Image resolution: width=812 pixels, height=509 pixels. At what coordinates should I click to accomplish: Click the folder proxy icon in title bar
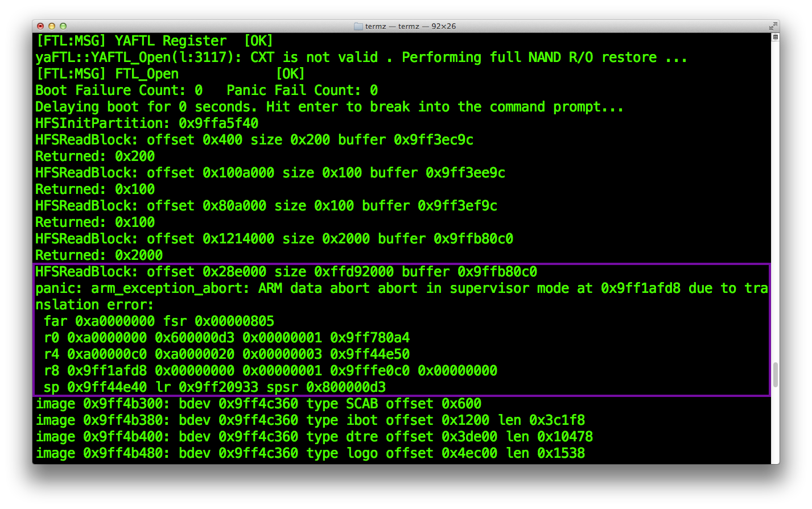tap(358, 26)
